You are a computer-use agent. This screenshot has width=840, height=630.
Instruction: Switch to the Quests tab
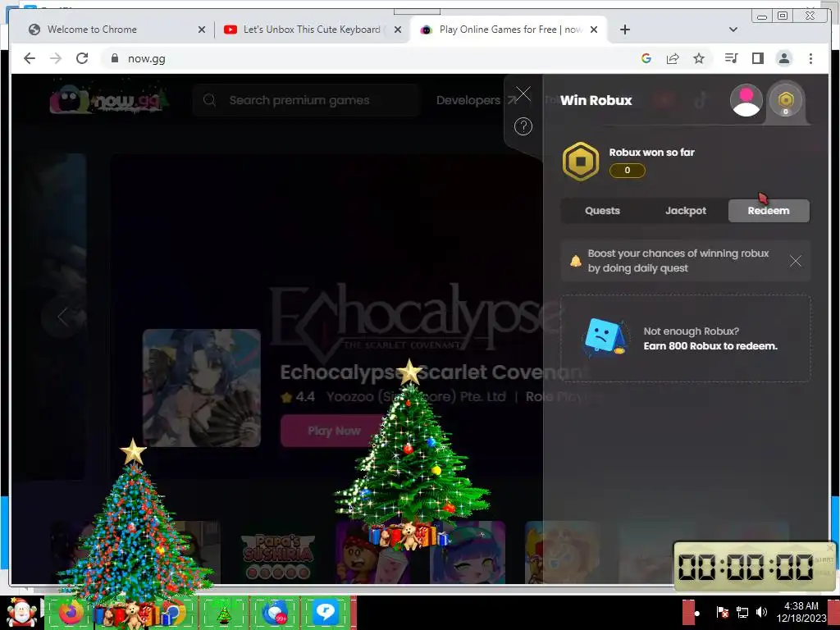pos(602,211)
